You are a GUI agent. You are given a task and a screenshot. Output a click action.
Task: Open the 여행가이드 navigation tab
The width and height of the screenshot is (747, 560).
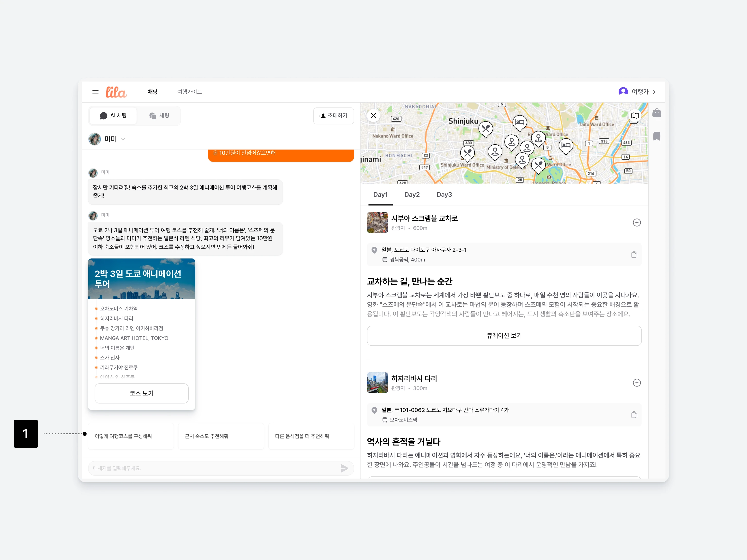pyautogui.click(x=189, y=92)
